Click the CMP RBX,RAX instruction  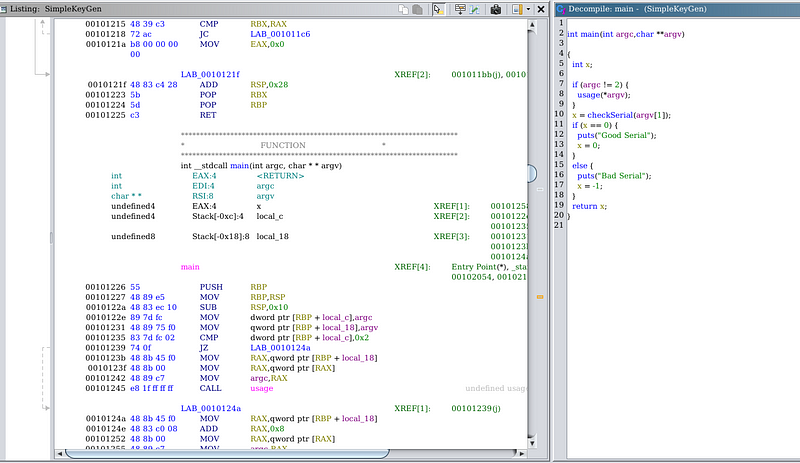click(243, 24)
